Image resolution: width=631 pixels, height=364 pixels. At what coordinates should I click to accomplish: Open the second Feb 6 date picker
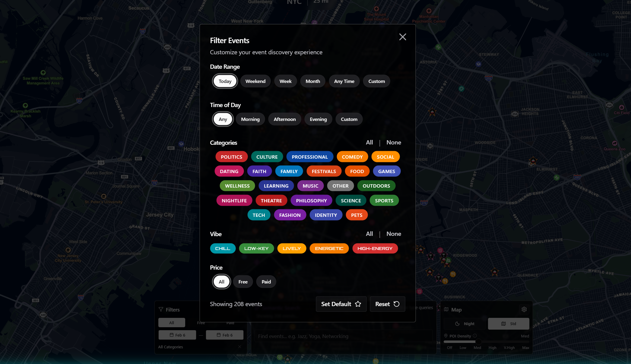pyautogui.click(x=224, y=335)
